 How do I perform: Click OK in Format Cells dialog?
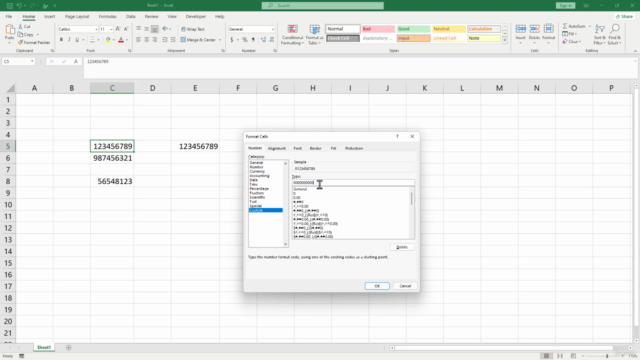377,286
